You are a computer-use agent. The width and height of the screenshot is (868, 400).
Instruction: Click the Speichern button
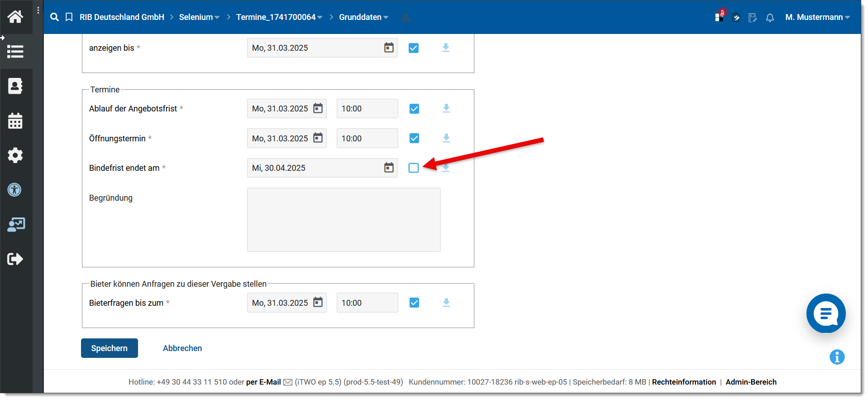click(x=110, y=348)
